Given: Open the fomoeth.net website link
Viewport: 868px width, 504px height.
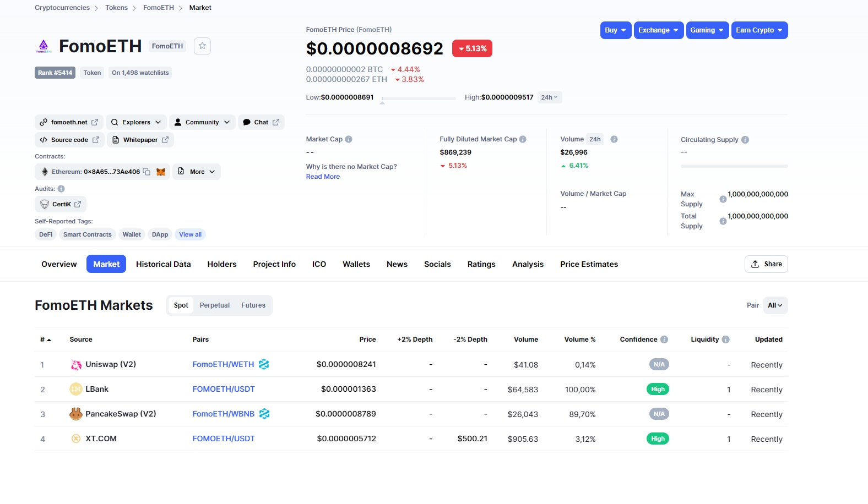Looking at the screenshot, I should [x=69, y=122].
